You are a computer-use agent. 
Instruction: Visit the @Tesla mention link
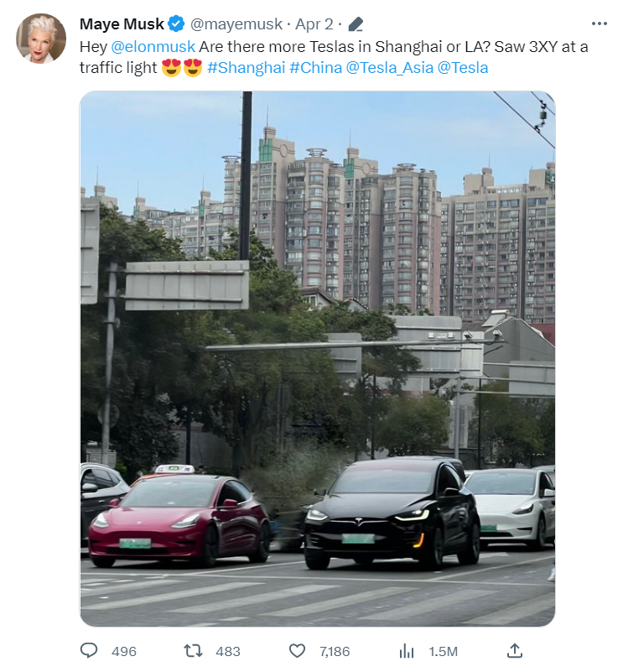tap(463, 68)
